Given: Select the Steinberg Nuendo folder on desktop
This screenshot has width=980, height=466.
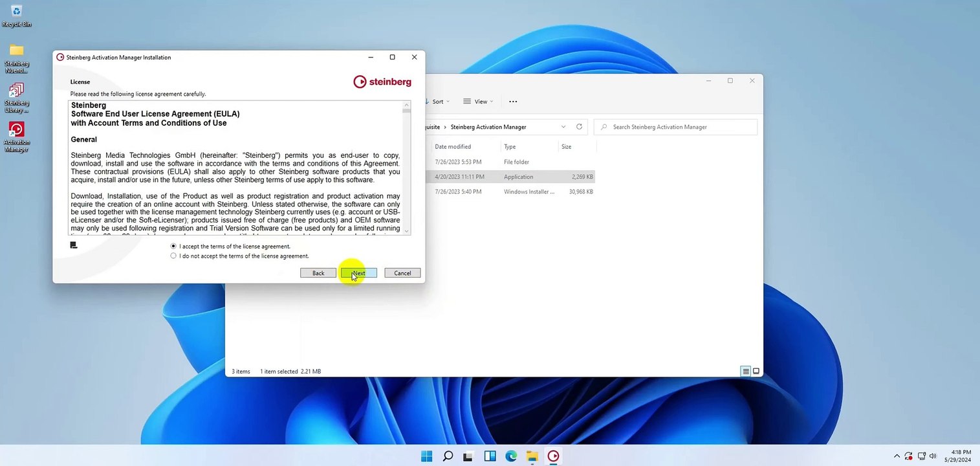Looking at the screenshot, I should click(17, 58).
